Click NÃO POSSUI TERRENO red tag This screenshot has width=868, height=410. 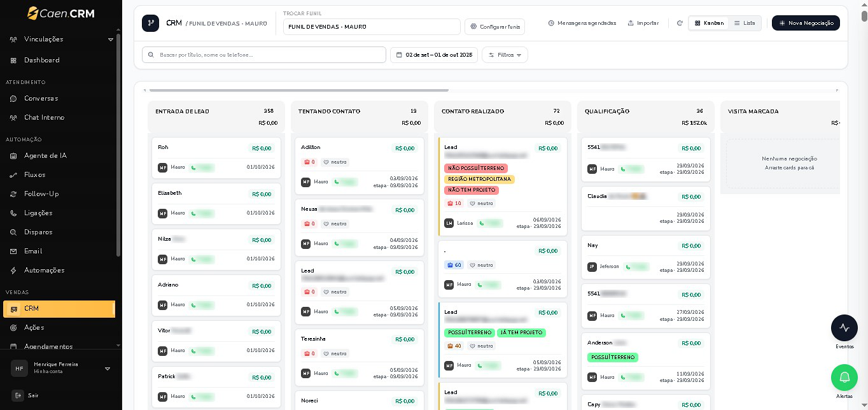click(x=476, y=169)
